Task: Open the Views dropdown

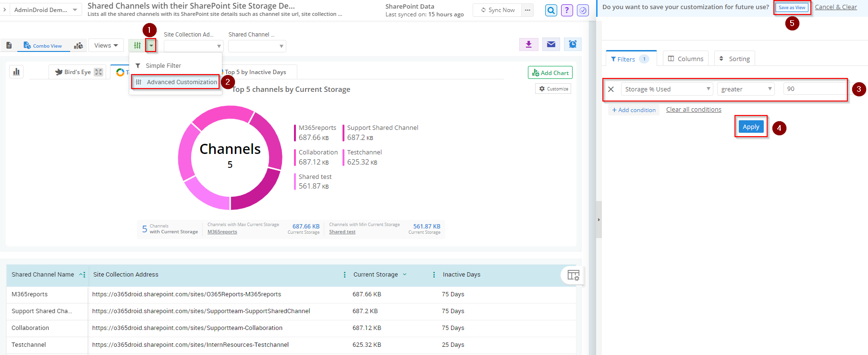Action: coord(106,46)
